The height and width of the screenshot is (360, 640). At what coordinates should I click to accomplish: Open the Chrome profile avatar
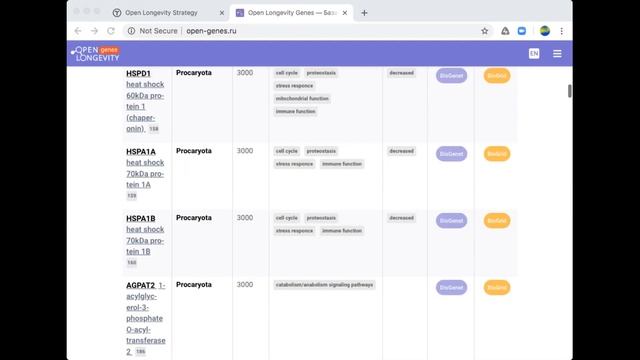(544, 31)
